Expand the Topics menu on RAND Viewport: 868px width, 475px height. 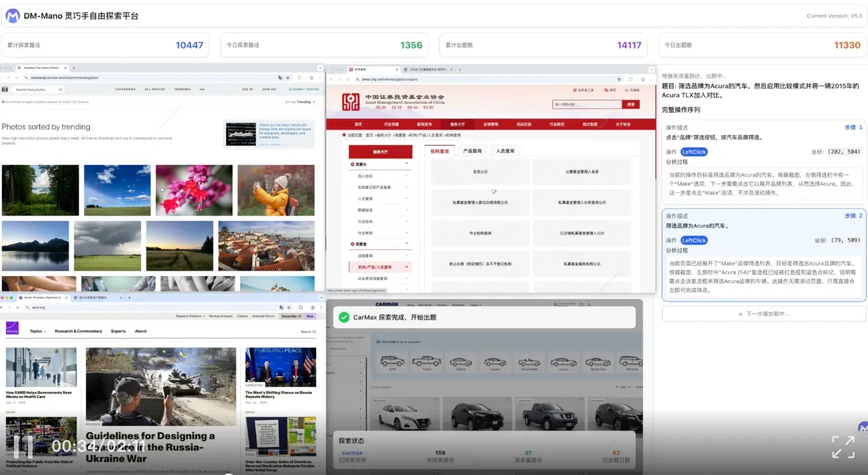38,331
